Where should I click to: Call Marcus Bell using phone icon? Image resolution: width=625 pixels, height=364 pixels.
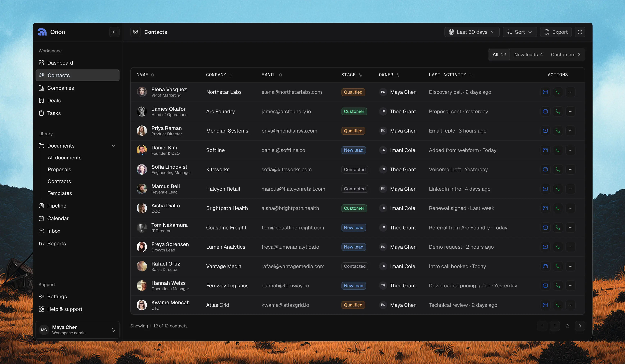click(x=558, y=189)
